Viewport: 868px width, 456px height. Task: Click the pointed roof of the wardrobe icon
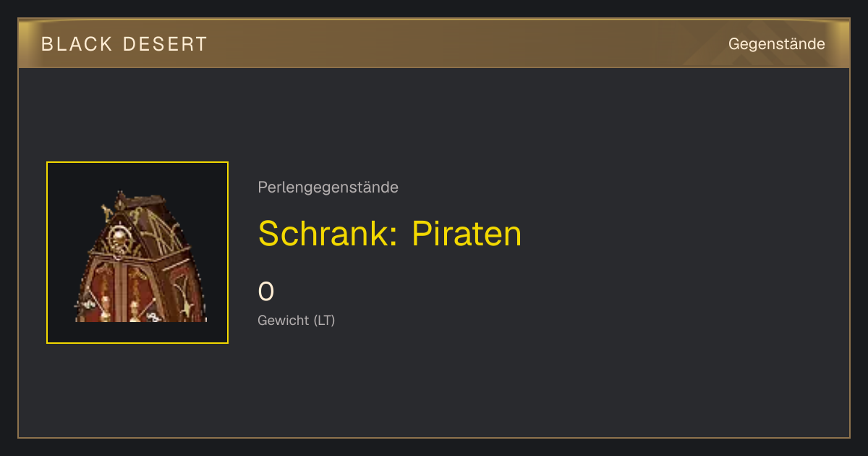coord(141,221)
